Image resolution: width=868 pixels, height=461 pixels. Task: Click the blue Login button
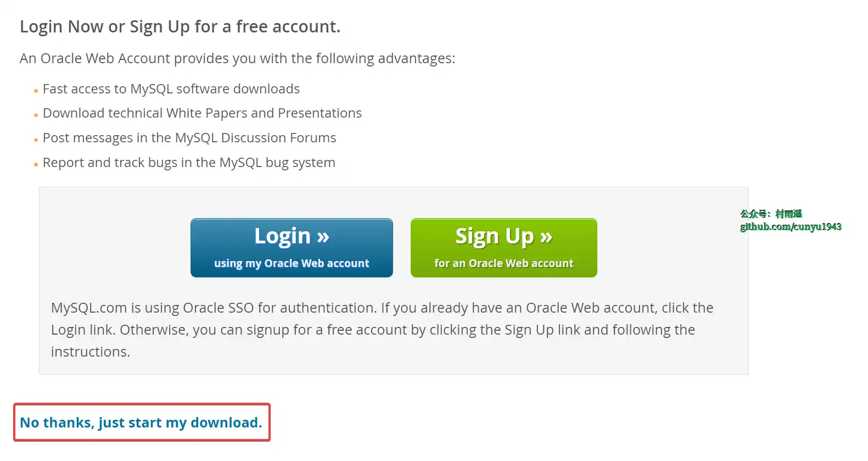tap(292, 248)
